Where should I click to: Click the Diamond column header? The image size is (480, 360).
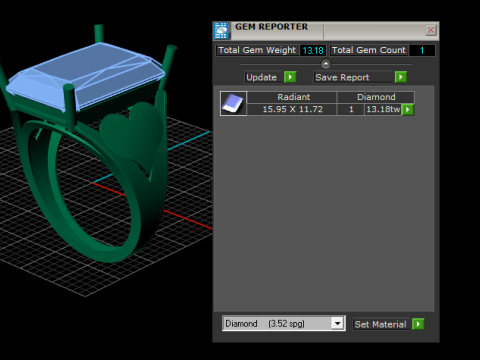coord(376,97)
